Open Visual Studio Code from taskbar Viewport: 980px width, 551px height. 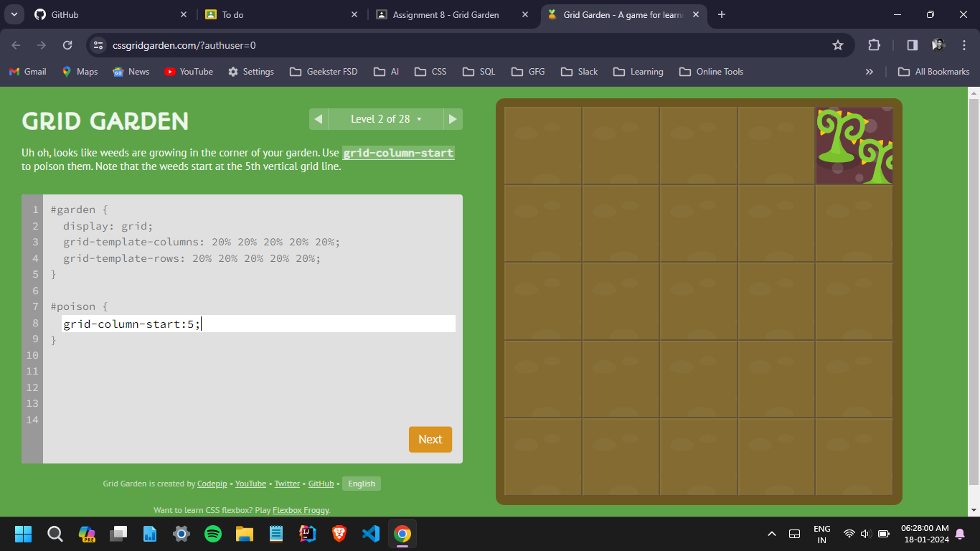370,534
